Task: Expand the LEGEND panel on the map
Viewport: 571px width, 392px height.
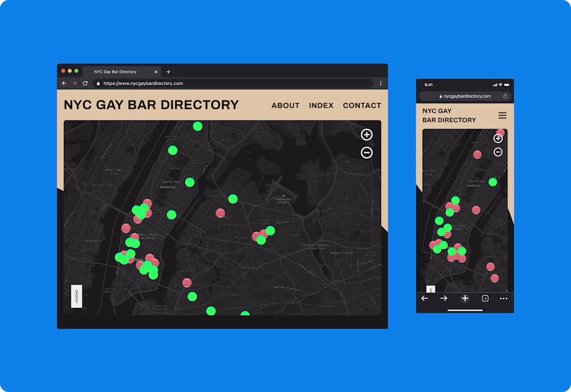Action: (76, 296)
